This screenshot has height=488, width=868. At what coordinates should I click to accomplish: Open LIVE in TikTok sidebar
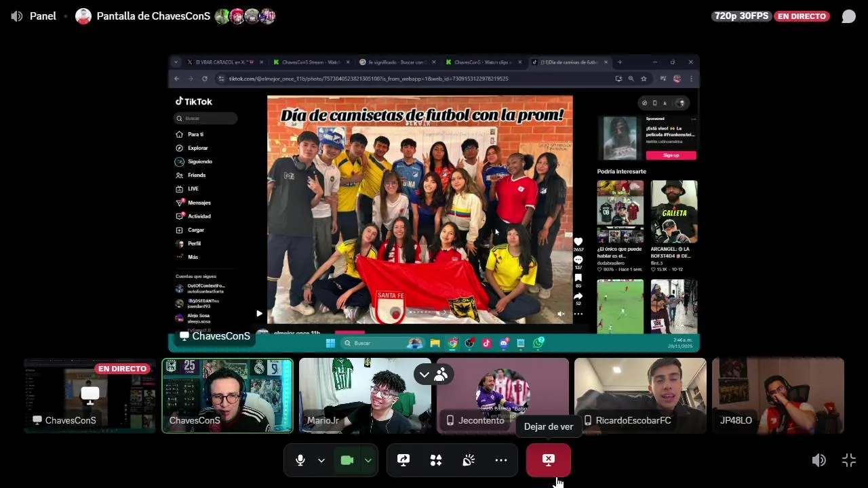[x=193, y=188]
